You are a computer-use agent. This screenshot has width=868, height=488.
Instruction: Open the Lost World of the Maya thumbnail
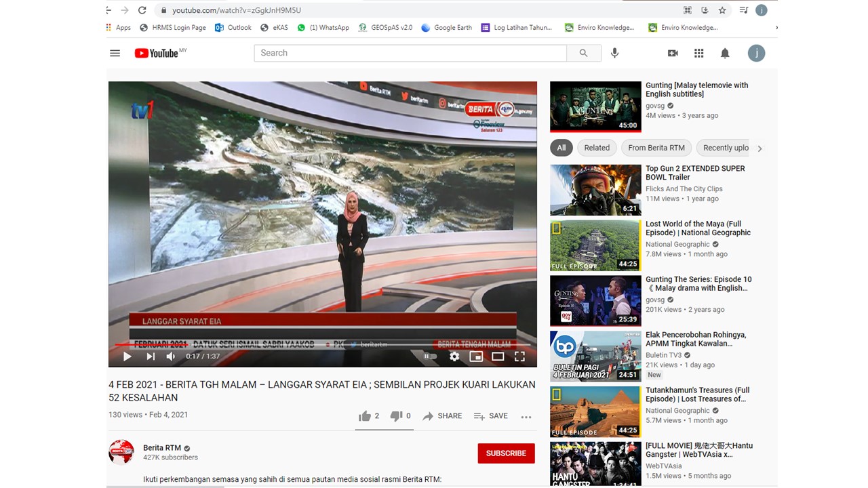point(595,245)
